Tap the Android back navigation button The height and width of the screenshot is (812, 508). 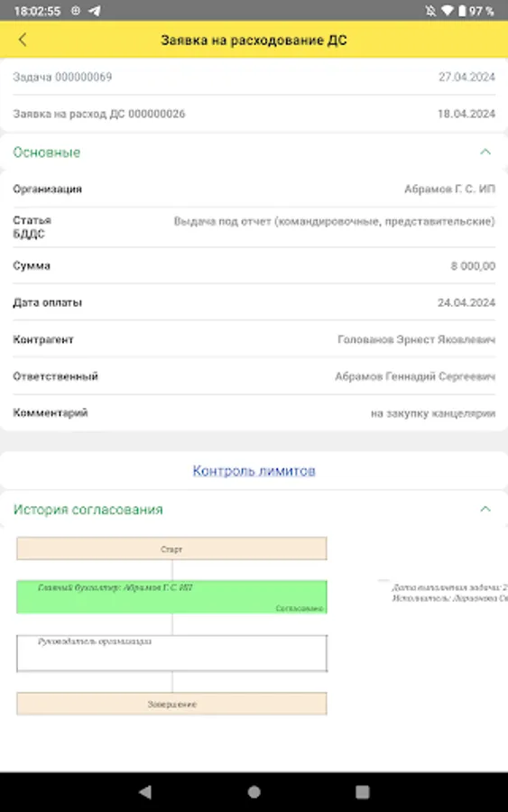point(145,791)
